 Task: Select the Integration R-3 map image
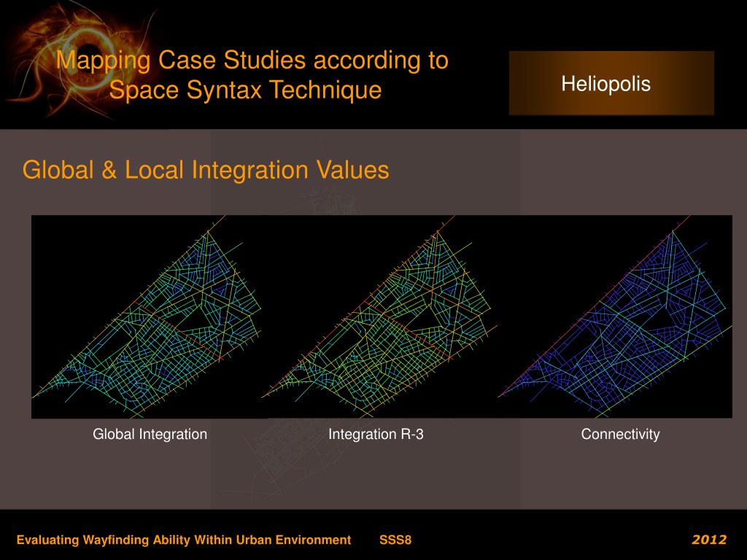tap(379, 316)
